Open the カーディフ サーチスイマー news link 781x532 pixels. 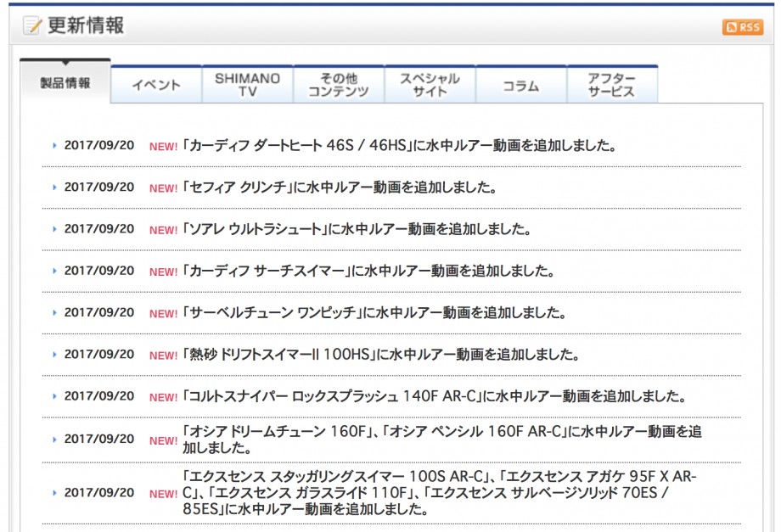click(x=368, y=271)
